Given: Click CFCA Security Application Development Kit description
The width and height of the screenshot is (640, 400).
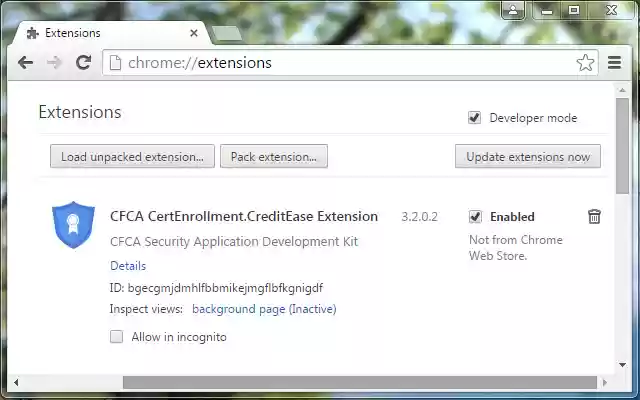Looking at the screenshot, I should 234,241.
